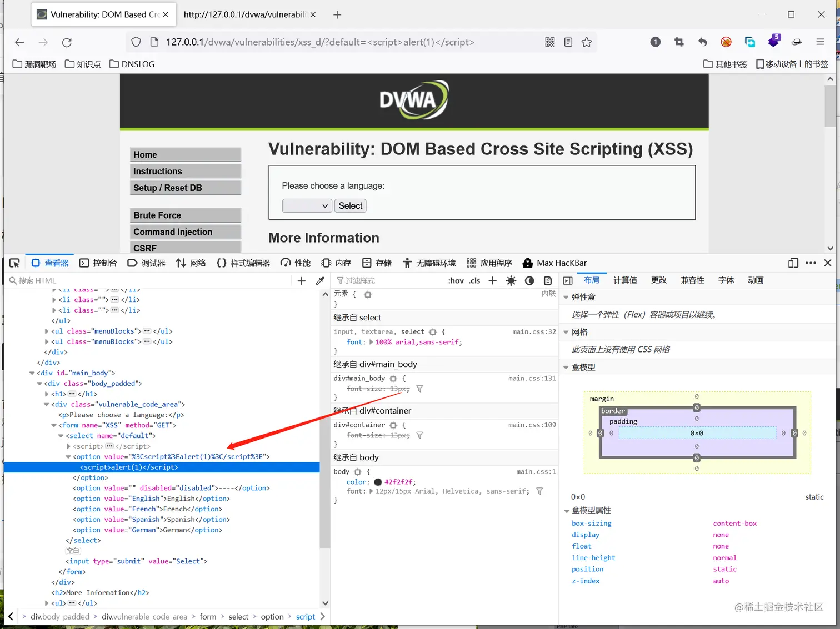Open the 无障碍环境 accessibility tab

coord(429,263)
